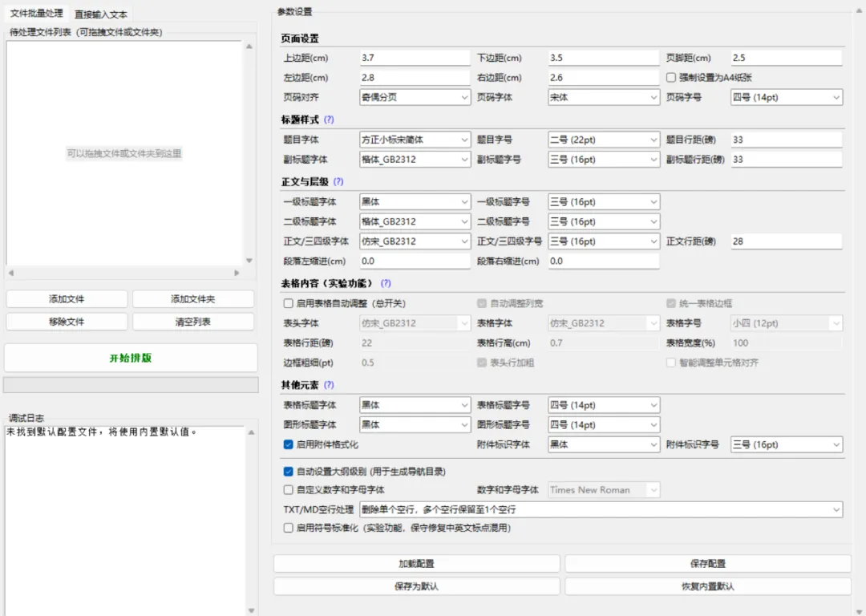Click the help (?) icon beside 表格内容
866x616 pixels.
(386, 283)
